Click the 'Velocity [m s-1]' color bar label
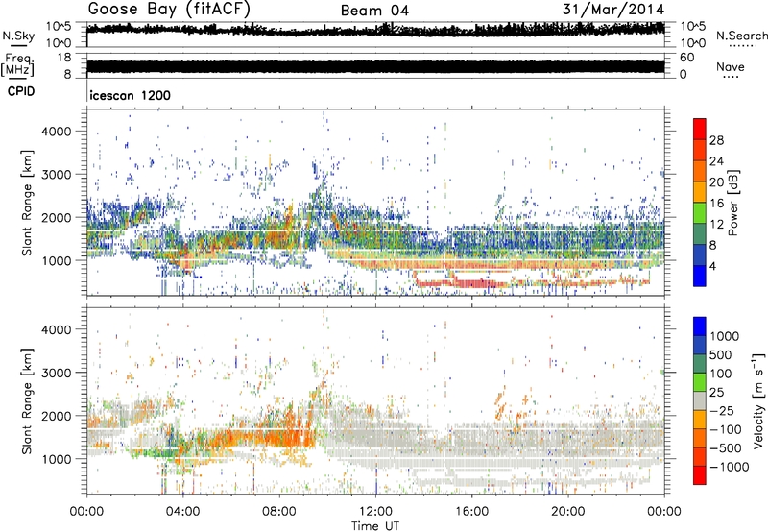This screenshot has width=768, height=532. pos(758,400)
